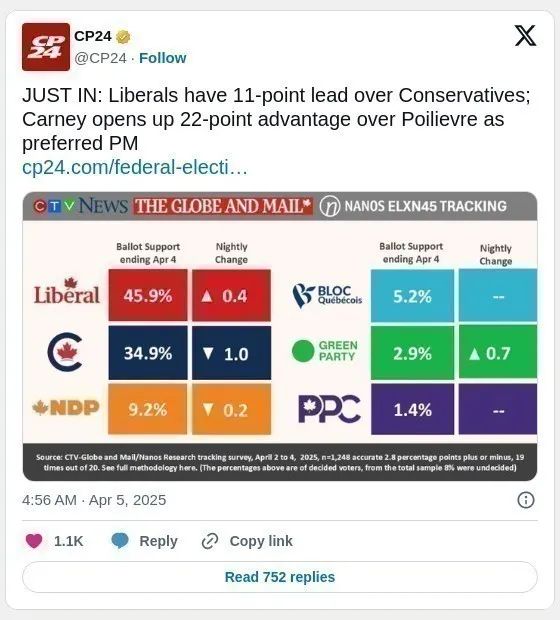Click the Nanos logo in graphic header
560x620 pixels.
coord(330,206)
